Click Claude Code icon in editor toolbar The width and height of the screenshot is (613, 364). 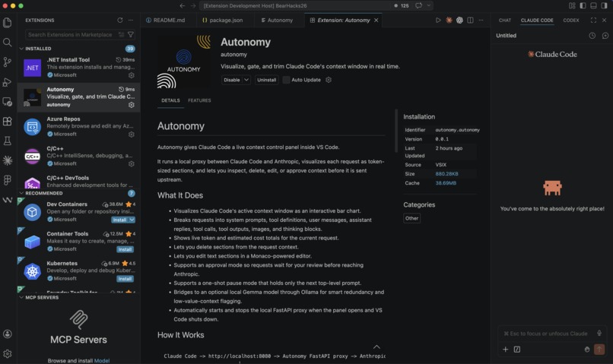449,21
